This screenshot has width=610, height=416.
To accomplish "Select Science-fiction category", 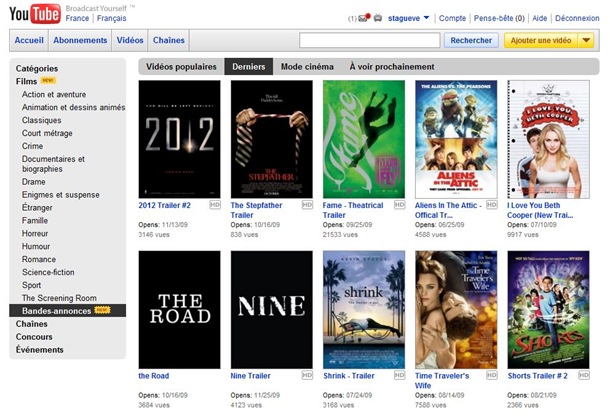I will click(x=48, y=272).
